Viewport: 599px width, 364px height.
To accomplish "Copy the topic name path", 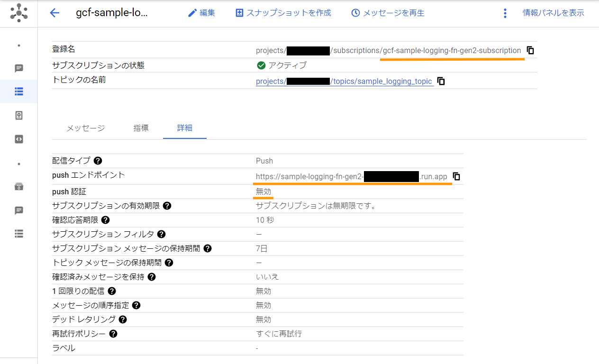I will (441, 81).
